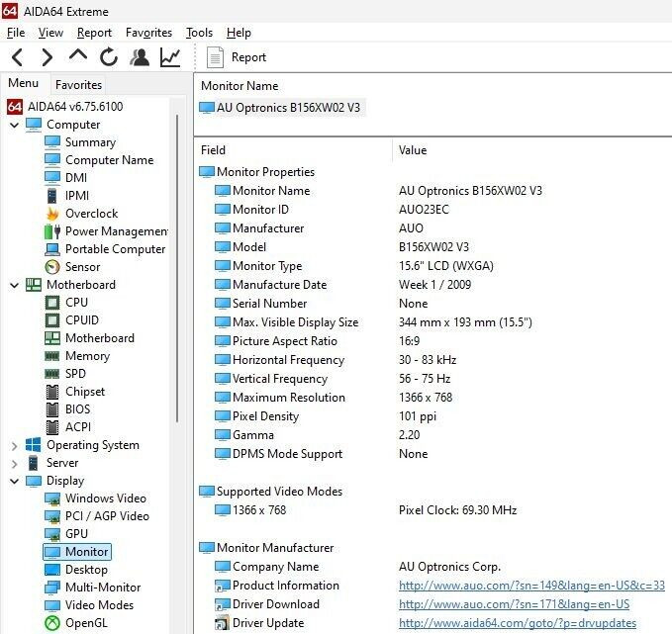Screen dimensions: 672x634
Task: Click the Operating System Windows logo icon
Action: click(34, 445)
